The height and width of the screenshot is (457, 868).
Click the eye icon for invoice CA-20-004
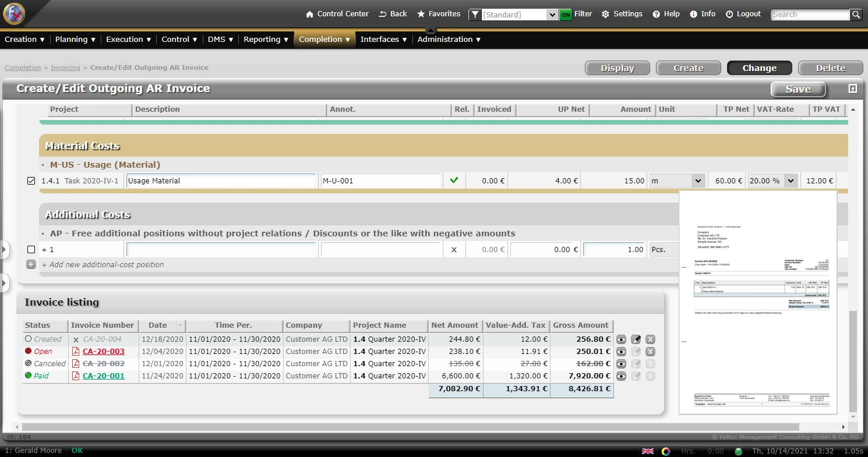point(622,339)
